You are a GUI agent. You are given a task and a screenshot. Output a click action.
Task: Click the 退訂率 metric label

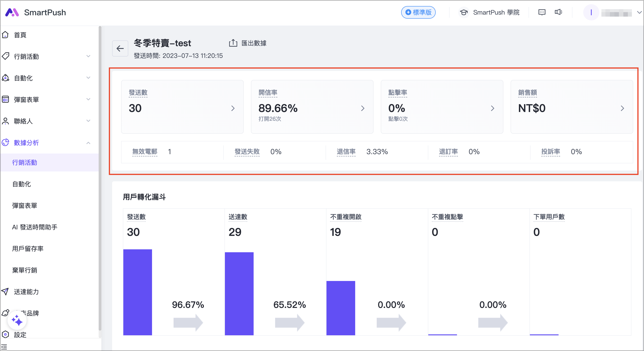[x=448, y=152]
